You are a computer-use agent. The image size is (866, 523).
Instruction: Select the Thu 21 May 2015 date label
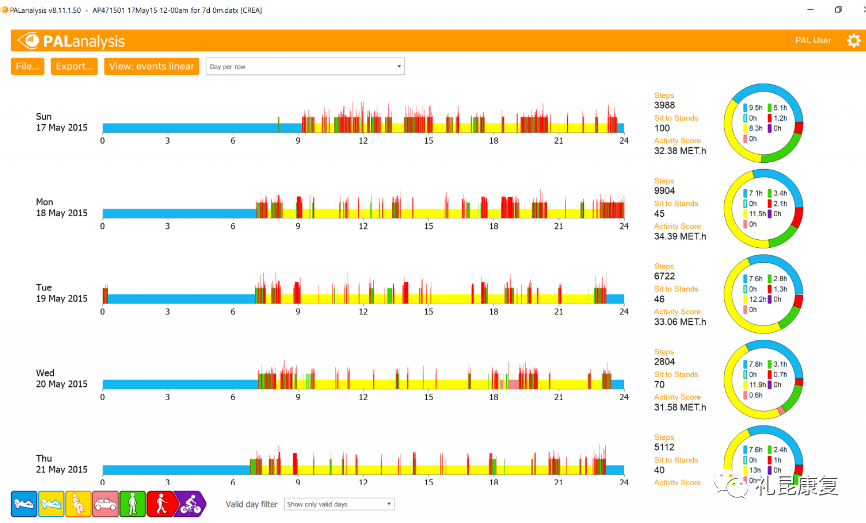pos(61,464)
